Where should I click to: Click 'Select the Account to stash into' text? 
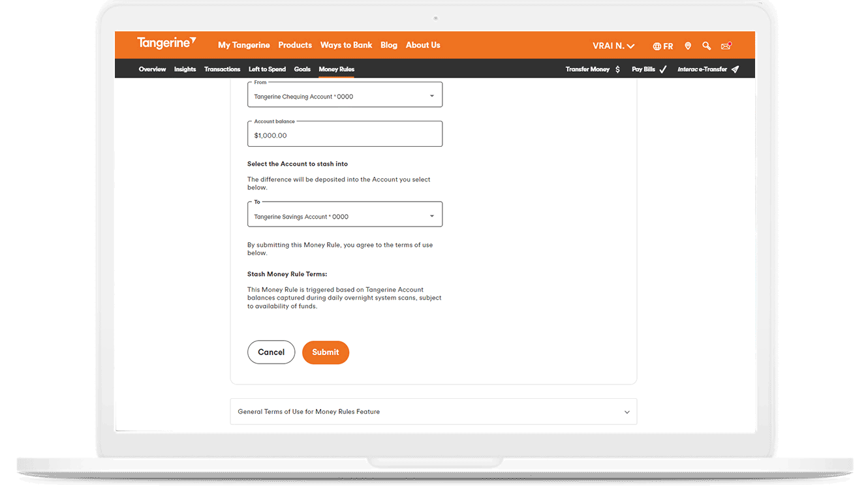coord(298,164)
